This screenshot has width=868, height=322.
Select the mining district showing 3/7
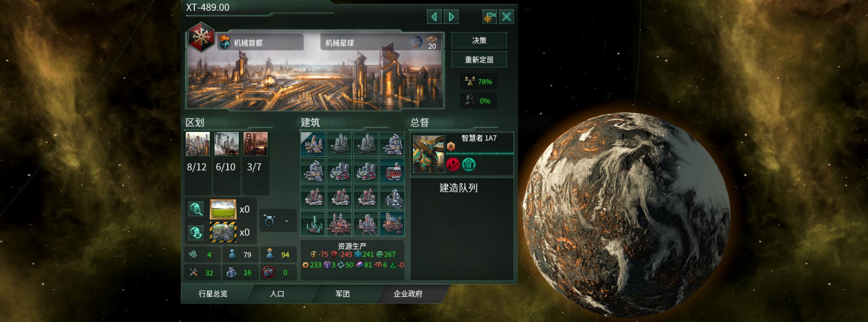[x=256, y=144]
